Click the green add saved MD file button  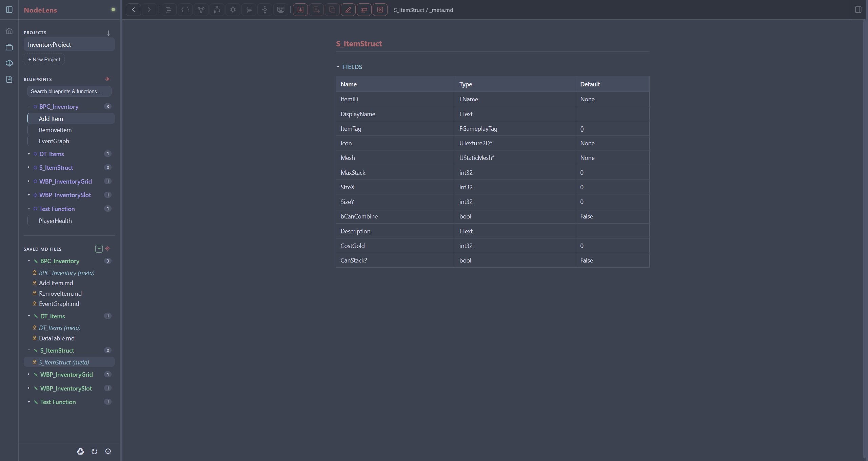coord(99,249)
